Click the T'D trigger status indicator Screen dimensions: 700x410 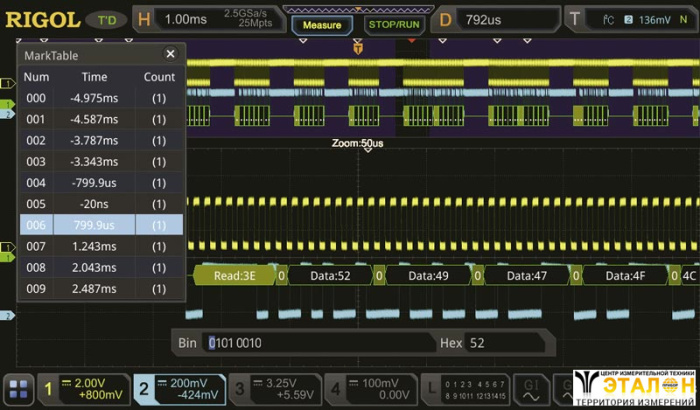106,20
